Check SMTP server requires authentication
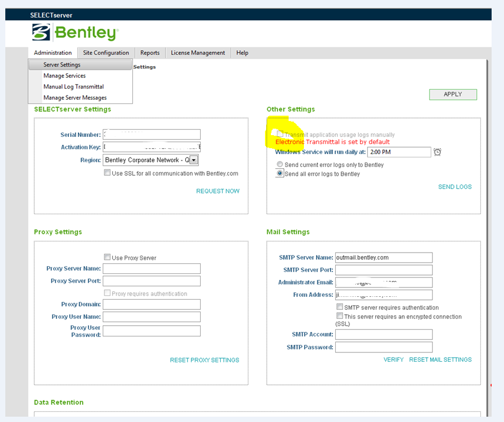Image resolution: width=504 pixels, height=422 pixels. [x=339, y=307]
